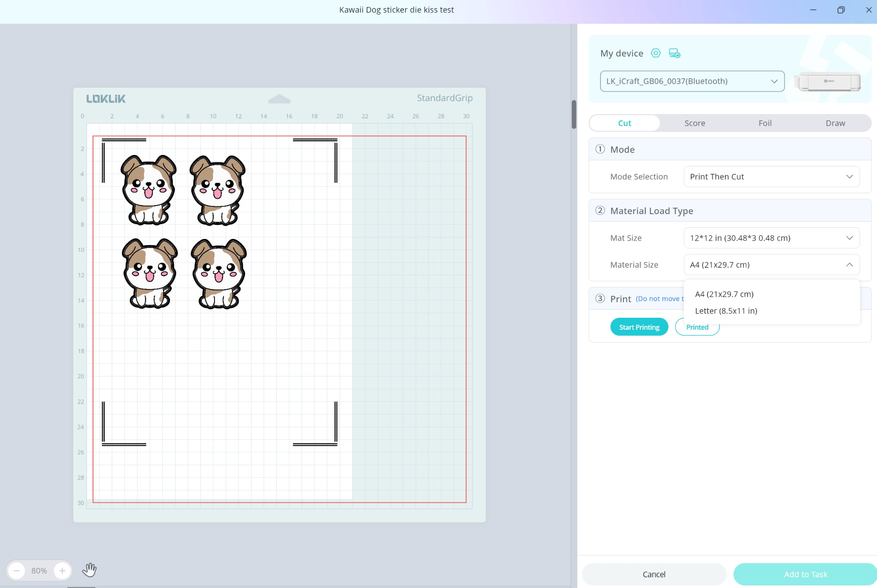Click the device connection monitor icon
The image size is (877, 588).
(674, 53)
